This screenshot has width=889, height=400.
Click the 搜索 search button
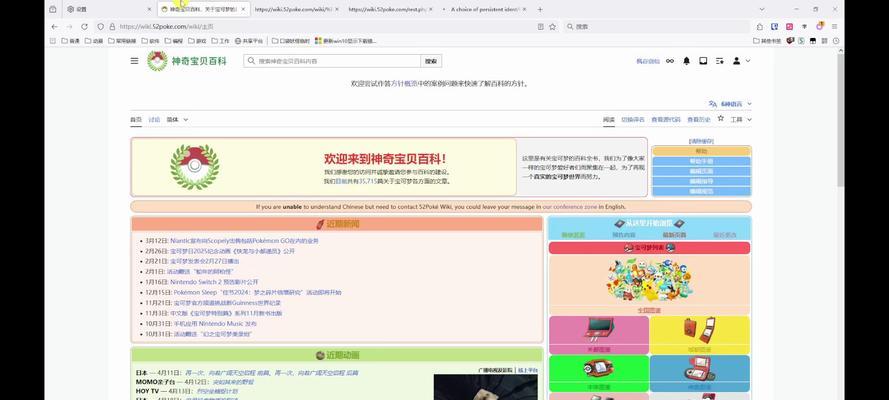click(x=431, y=61)
